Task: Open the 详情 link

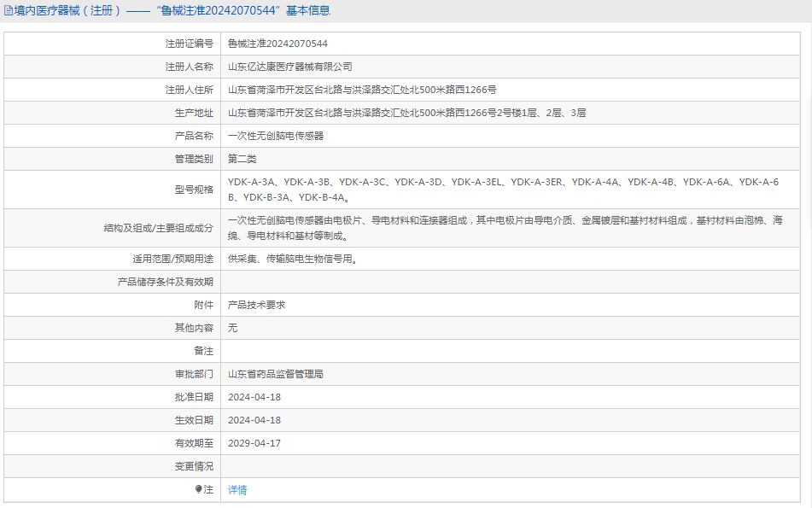Action: tap(237, 490)
